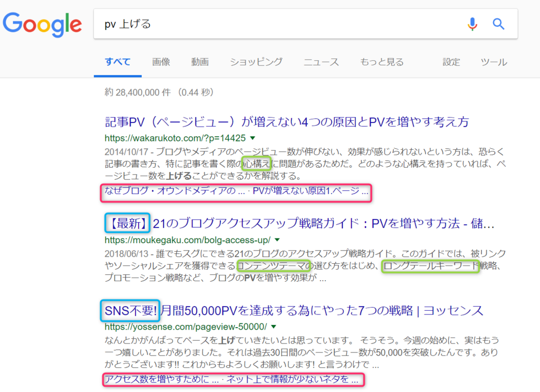Click result count text '約 28,400,000 件'
Screen dimensions: 540x392
[x=138, y=92]
